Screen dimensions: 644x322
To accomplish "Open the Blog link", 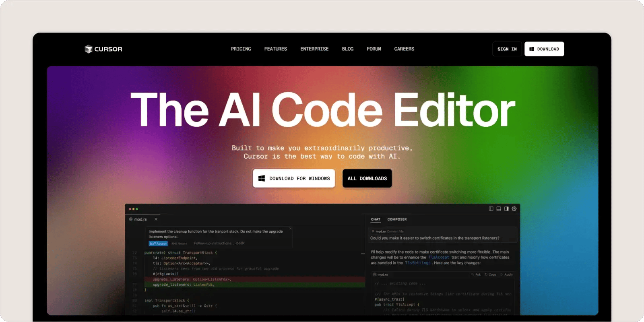I will click(348, 49).
